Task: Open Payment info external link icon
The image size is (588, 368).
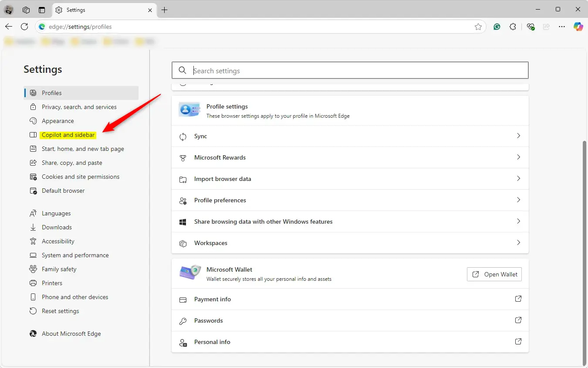Action: pos(518,299)
